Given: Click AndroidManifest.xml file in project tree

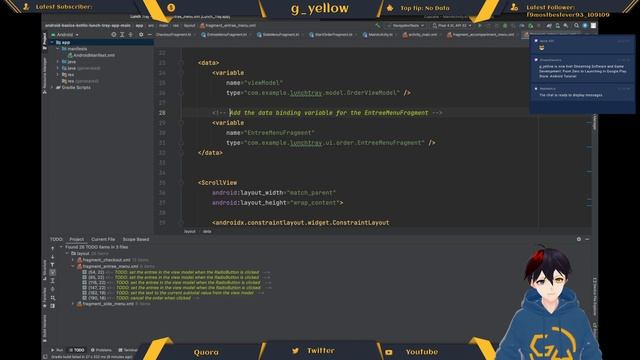Looking at the screenshot, I should [x=91, y=55].
